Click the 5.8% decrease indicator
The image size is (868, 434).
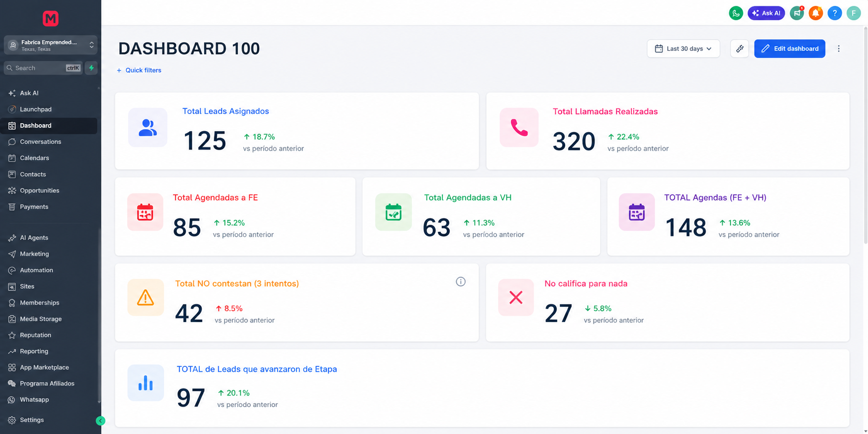pos(598,309)
